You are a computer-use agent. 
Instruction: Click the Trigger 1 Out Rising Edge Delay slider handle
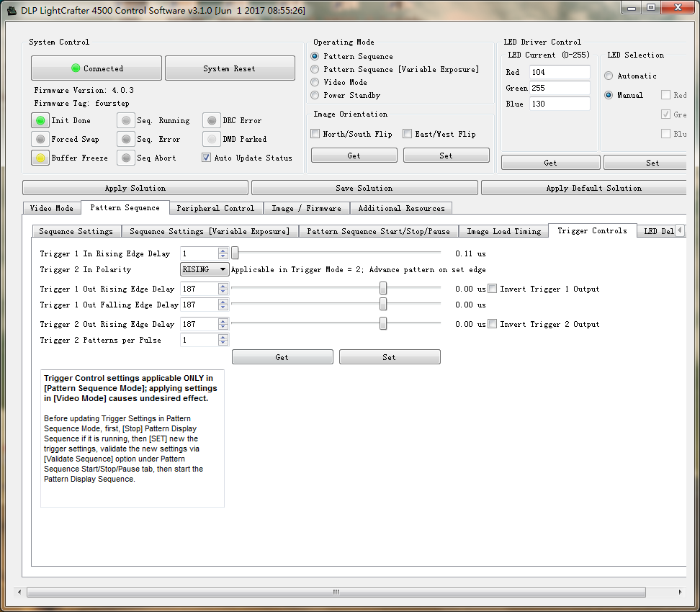click(x=383, y=289)
